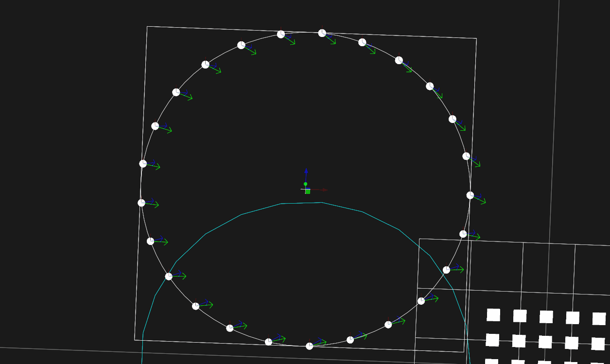Select the bottommost waypoint on the circle

coord(309,346)
